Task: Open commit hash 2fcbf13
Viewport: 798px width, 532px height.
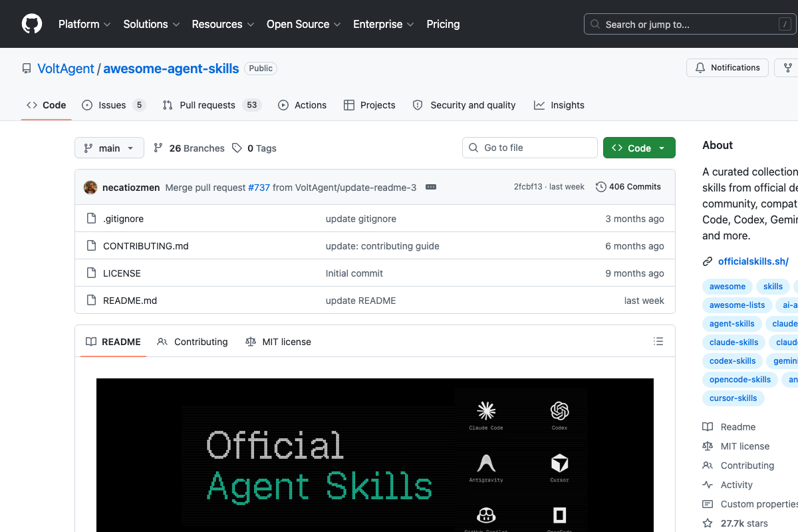Action: (x=528, y=187)
